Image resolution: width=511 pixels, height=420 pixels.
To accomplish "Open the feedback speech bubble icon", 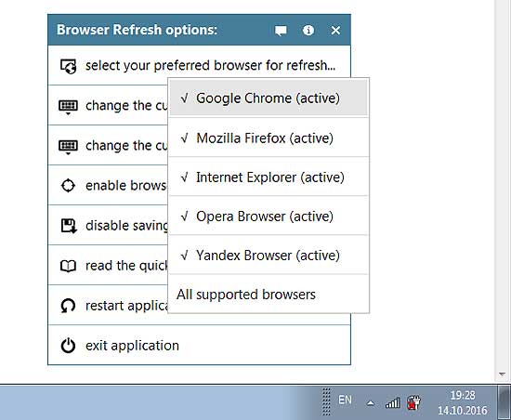I will pyautogui.click(x=281, y=31).
